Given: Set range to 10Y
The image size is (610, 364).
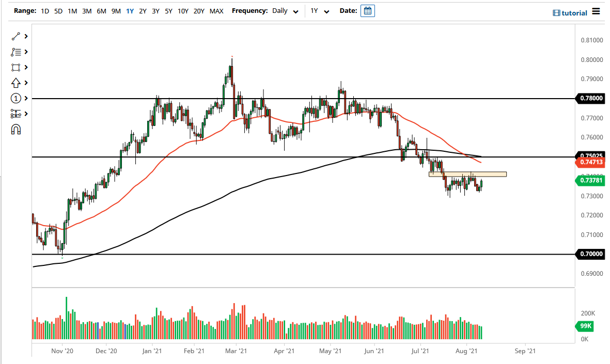Looking at the screenshot, I should (x=183, y=11).
